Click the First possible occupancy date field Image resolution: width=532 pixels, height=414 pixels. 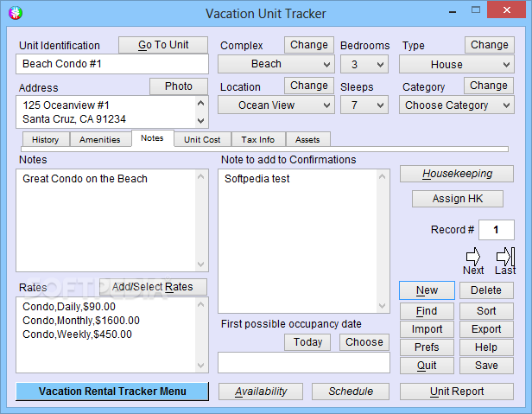pos(304,363)
